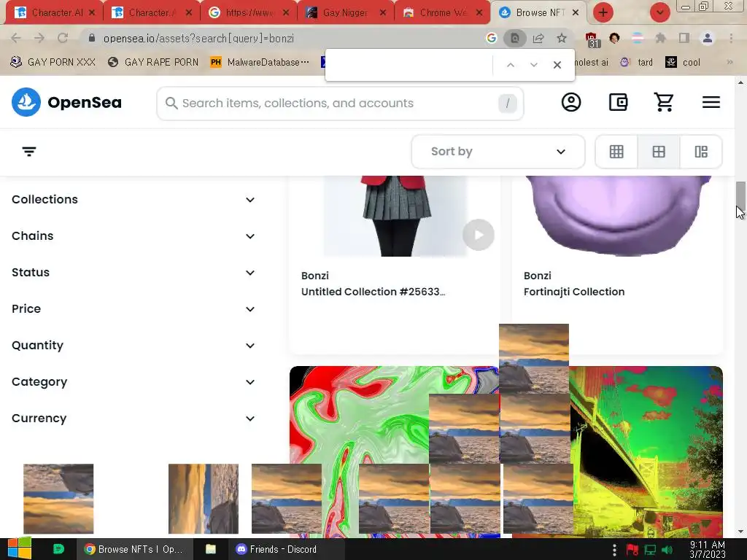Screen dimensions: 747x560
Task: Open the green chat app in taskbar
Action: click(x=58, y=549)
